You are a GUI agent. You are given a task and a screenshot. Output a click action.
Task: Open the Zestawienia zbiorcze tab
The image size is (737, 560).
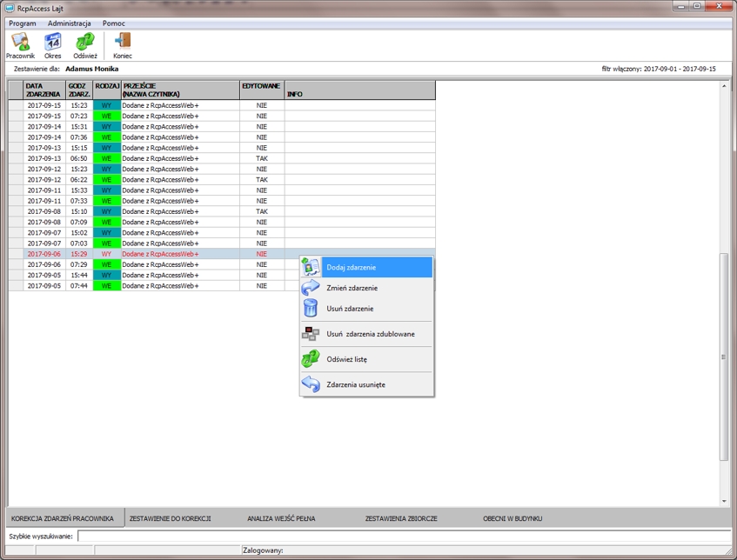pos(401,518)
